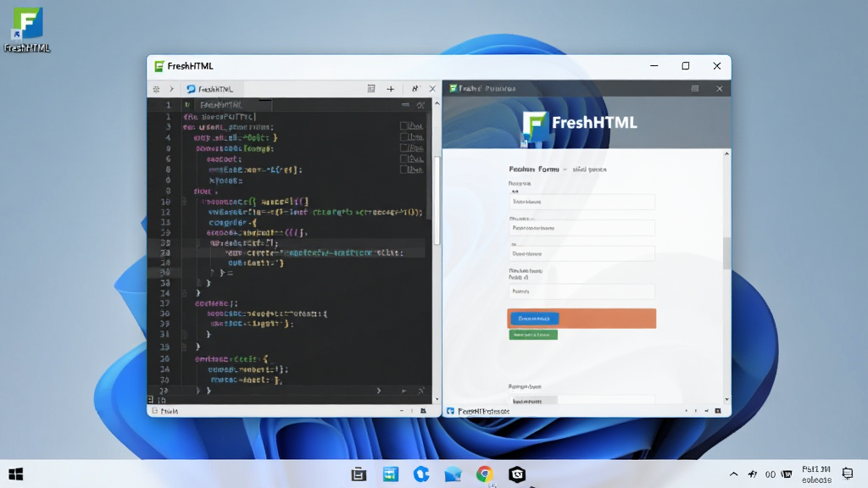Open File Explorer from the taskbar
This screenshot has width=868, height=488.
[359, 474]
